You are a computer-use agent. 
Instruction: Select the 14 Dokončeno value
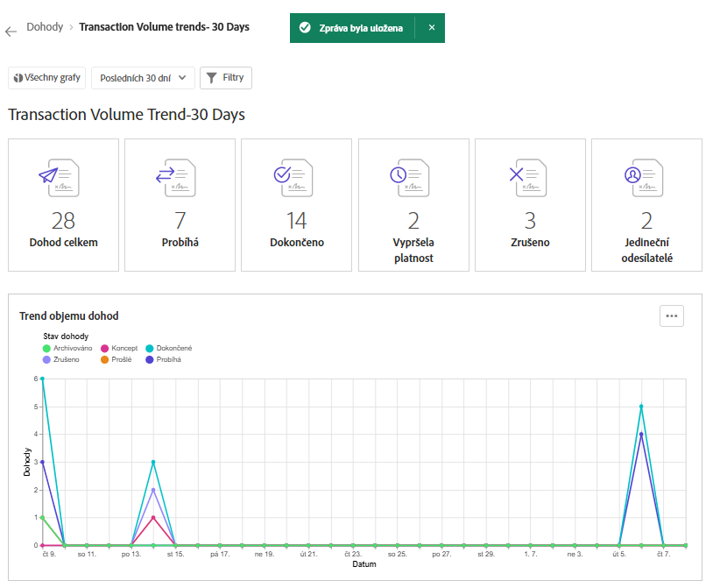pyautogui.click(x=297, y=221)
